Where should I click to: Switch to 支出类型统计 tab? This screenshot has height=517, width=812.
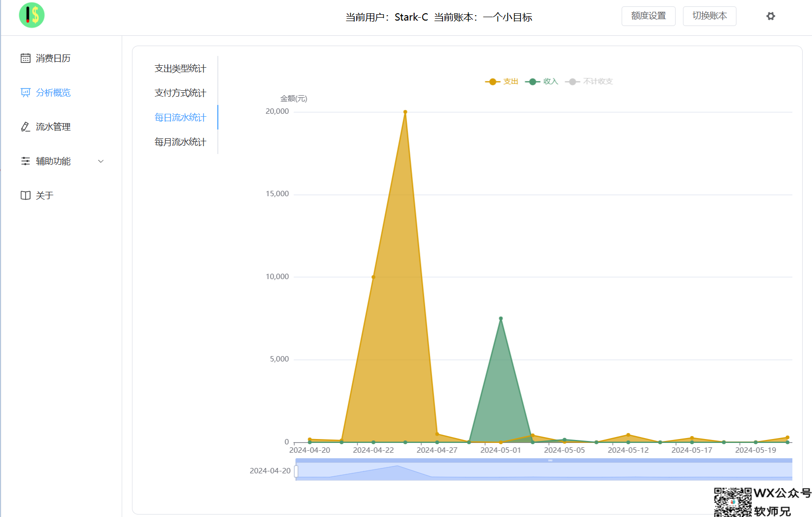pyautogui.click(x=180, y=69)
